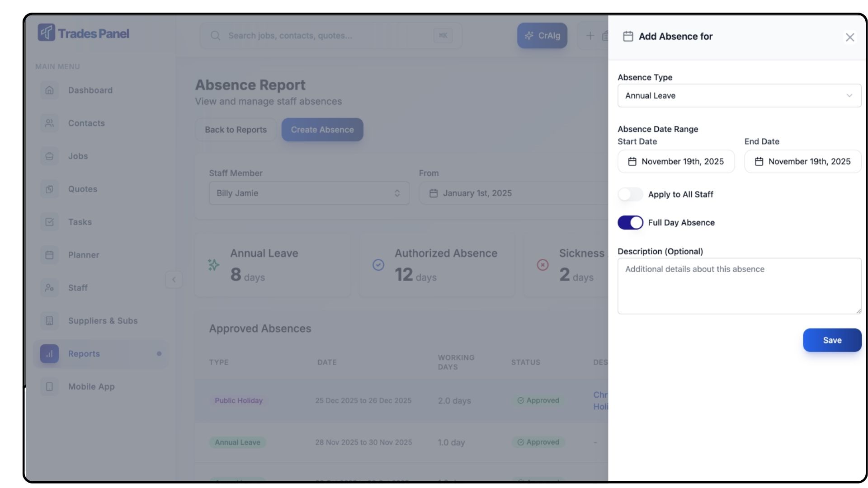This screenshot has width=868, height=488.
Task: Click the CrAIg sparkle assistant button
Action: (542, 36)
